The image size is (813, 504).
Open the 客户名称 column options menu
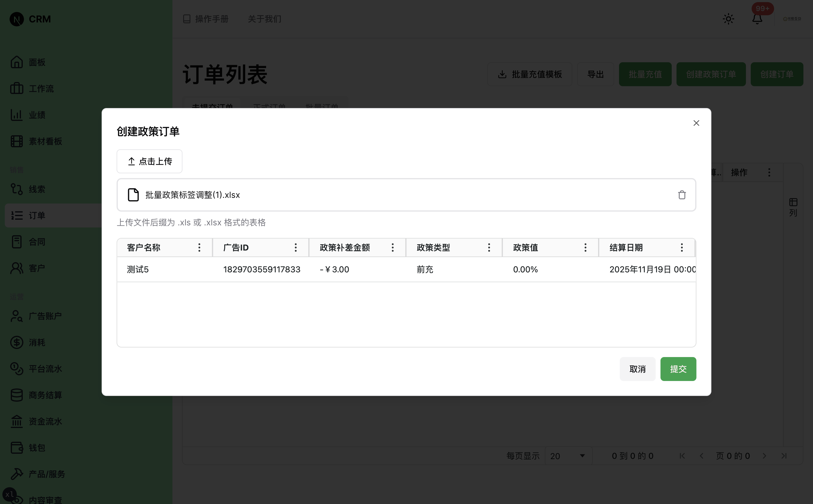click(199, 247)
